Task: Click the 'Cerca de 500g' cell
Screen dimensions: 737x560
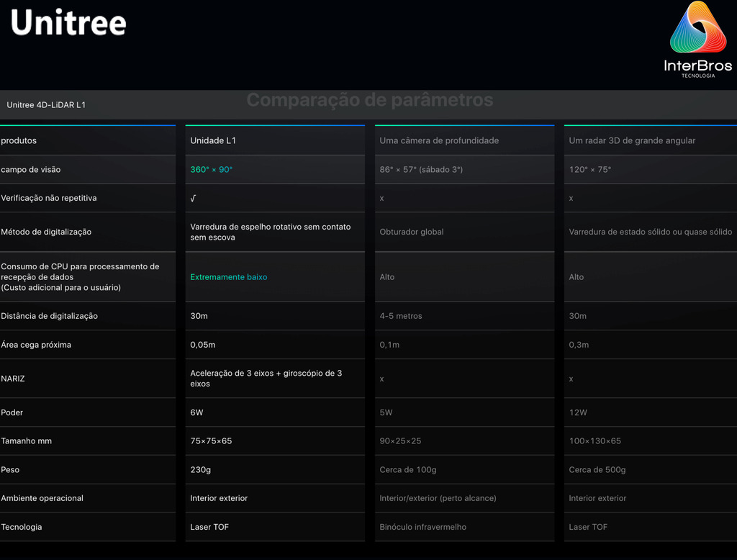Action: coord(597,470)
